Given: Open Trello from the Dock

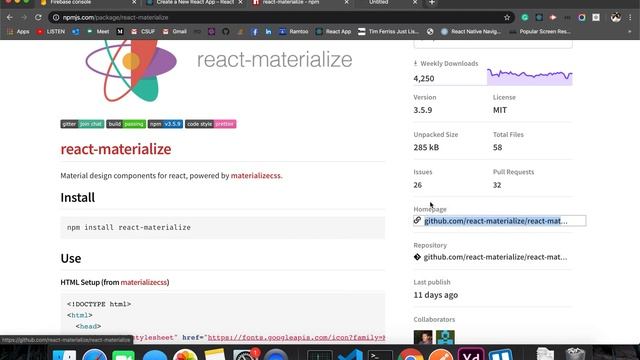Looking at the screenshot, I should tap(500, 355).
